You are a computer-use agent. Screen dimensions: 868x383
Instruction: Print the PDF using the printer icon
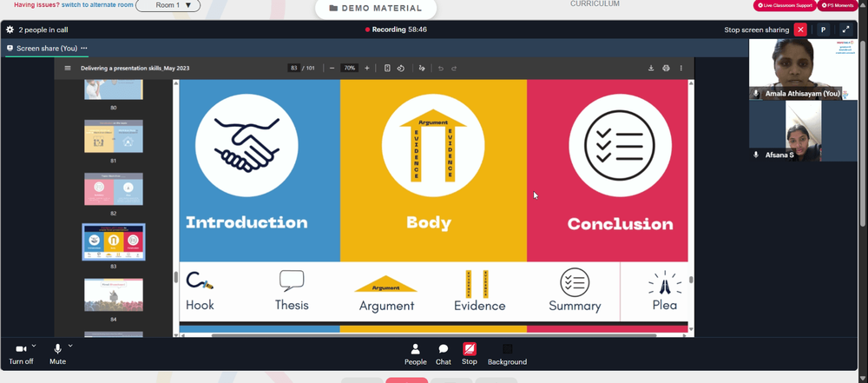coord(666,68)
